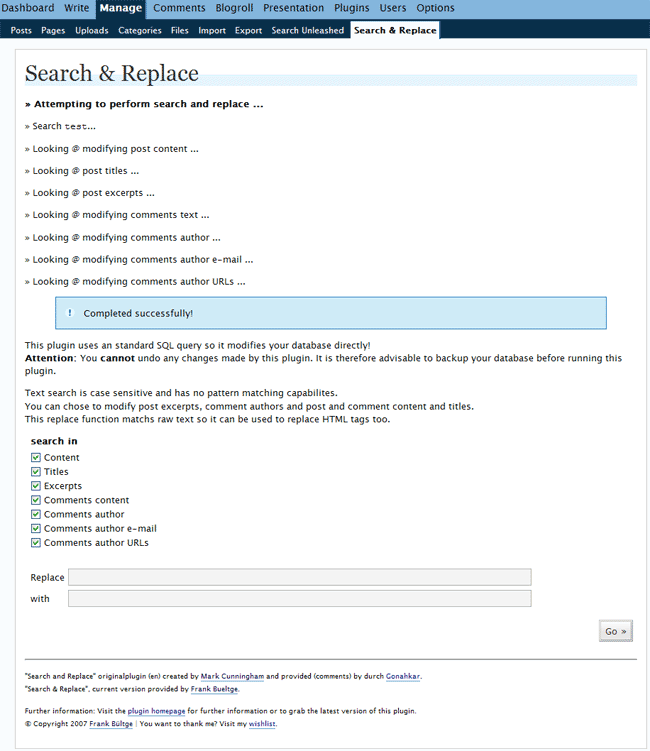Click the 'with' replacement text field

(x=300, y=598)
